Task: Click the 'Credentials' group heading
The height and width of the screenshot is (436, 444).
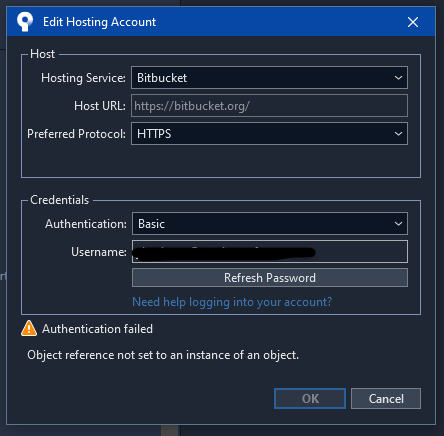Action: pyautogui.click(x=60, y=200)
